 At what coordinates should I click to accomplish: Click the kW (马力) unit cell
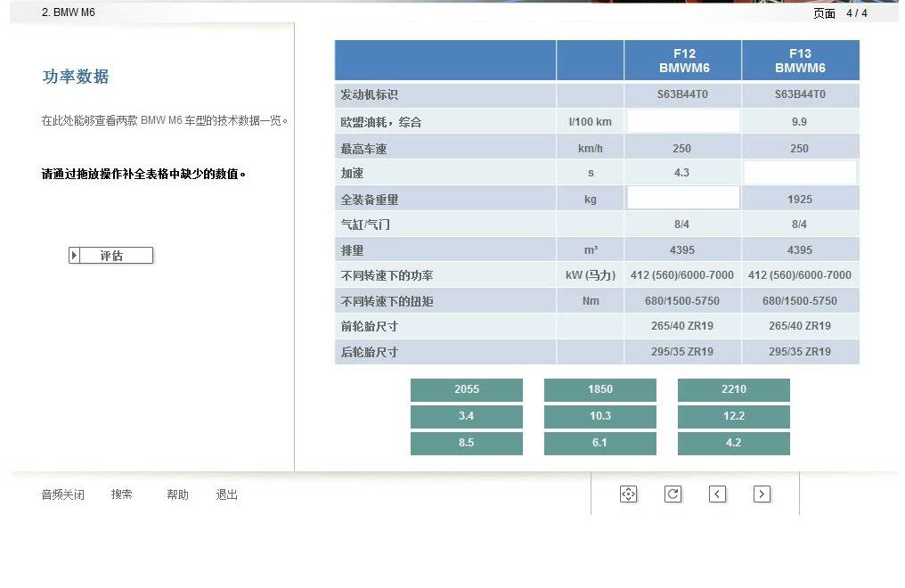pyautogui.click(x=591, y=275)
